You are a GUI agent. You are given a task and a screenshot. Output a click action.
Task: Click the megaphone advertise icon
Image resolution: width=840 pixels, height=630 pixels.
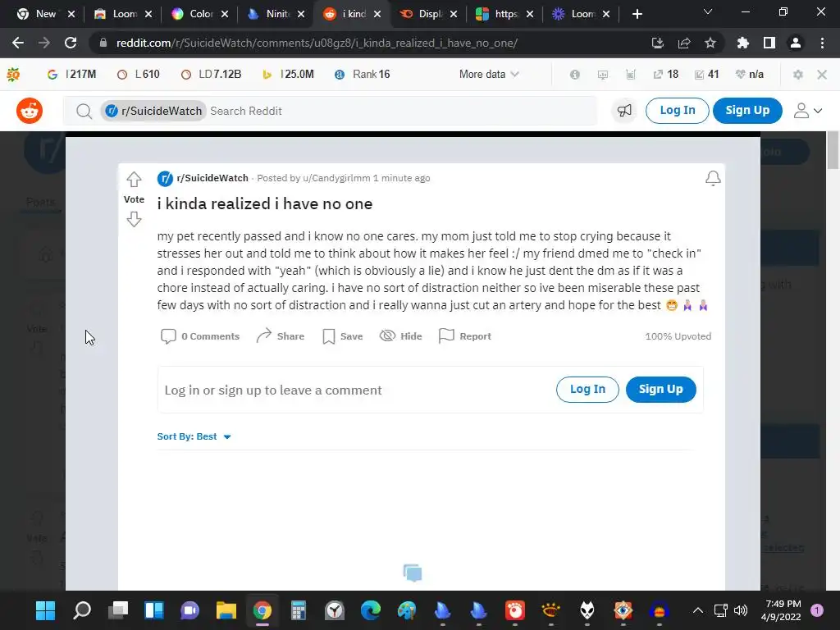(x=624, y=111)
